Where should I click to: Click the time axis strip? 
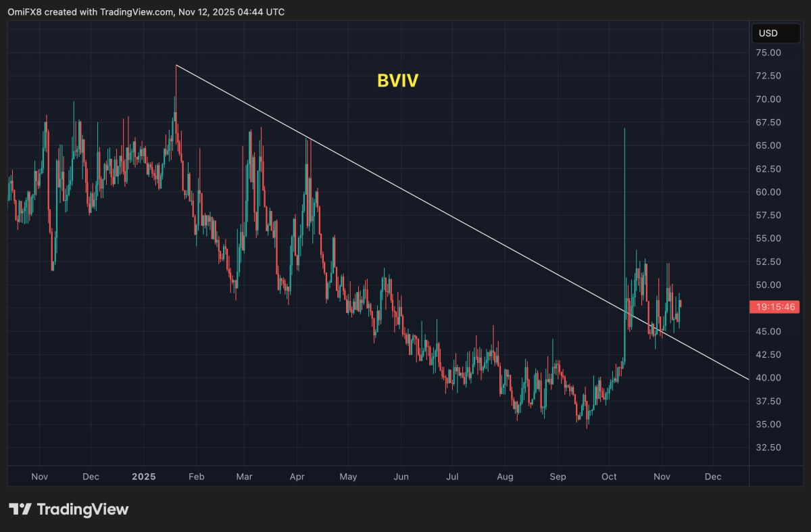pyautogui.click(x=372, y=477)
